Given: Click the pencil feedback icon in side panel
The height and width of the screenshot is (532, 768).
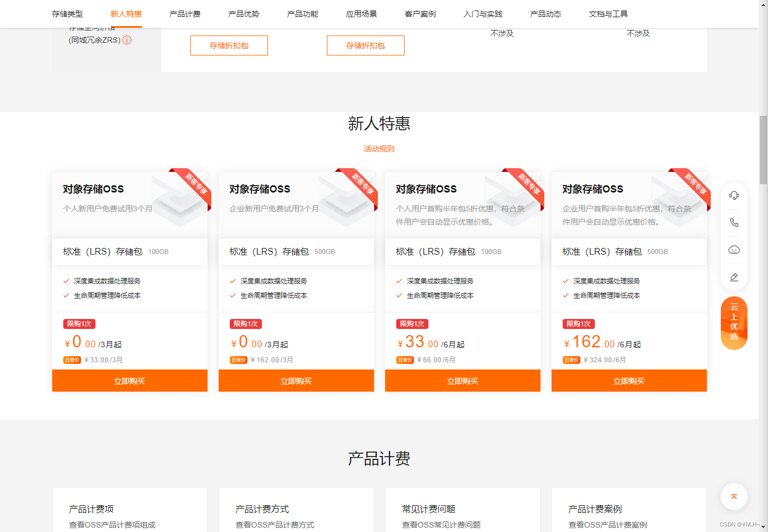Looking at the screenshot, I should coord(734,277).
